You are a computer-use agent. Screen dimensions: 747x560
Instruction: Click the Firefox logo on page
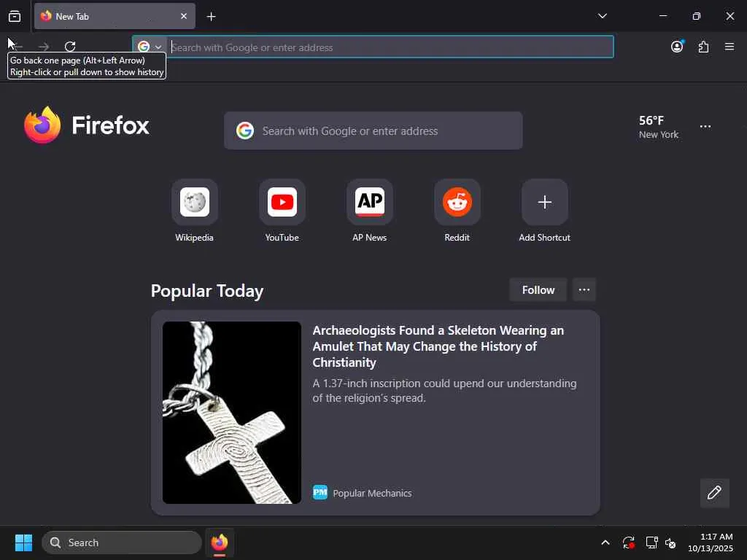86,125
